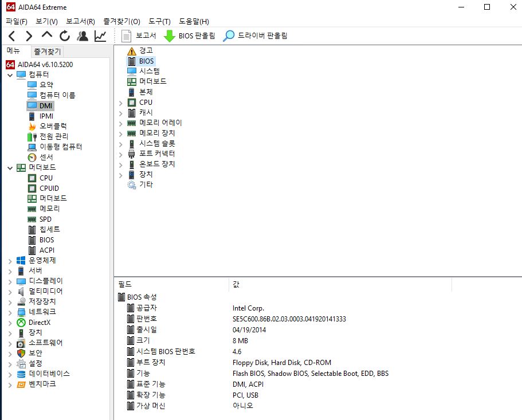
Task: Expand the 운영체제 tree node
Action: 10,261
